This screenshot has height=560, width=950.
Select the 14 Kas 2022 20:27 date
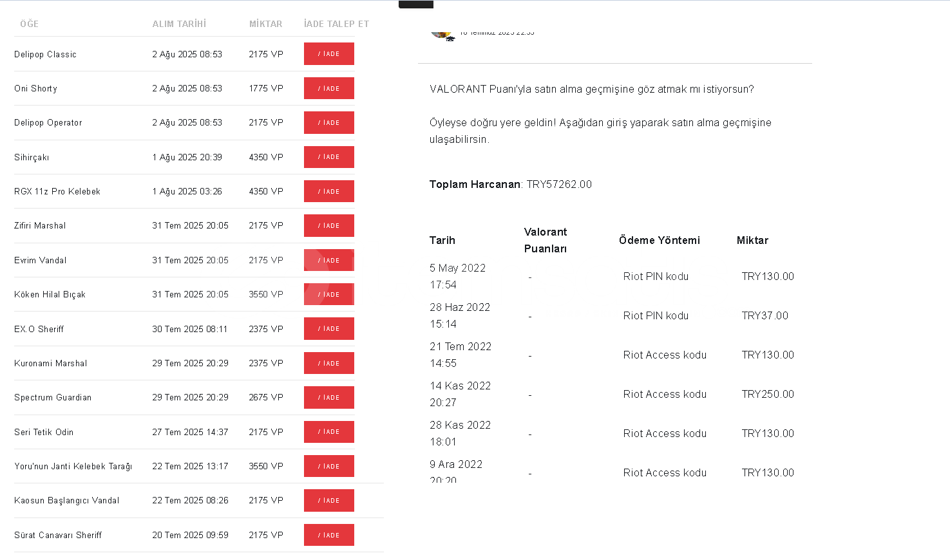pos(461,394)
